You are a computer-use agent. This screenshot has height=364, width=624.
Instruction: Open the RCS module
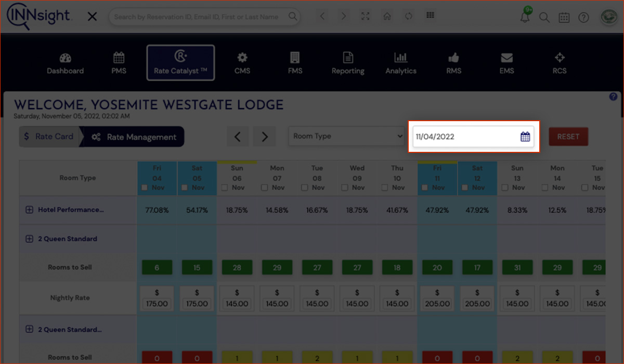[x=560, y=63]
